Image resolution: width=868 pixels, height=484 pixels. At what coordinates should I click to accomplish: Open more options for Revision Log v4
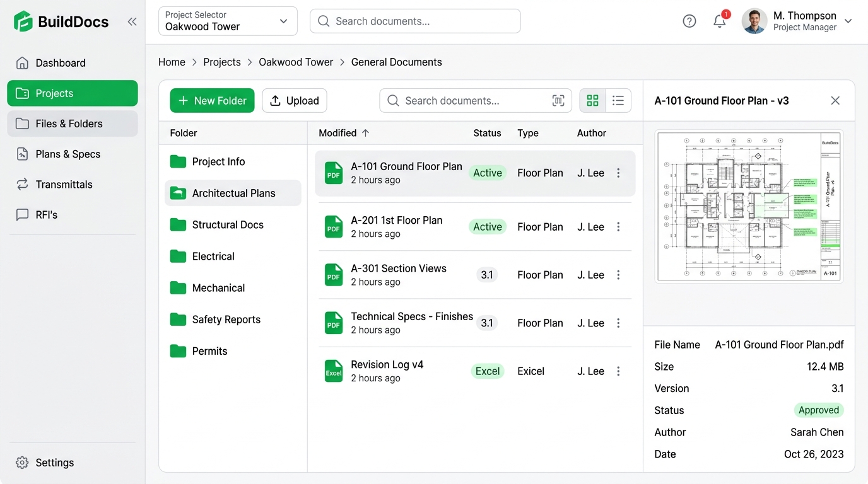[618, 371]
